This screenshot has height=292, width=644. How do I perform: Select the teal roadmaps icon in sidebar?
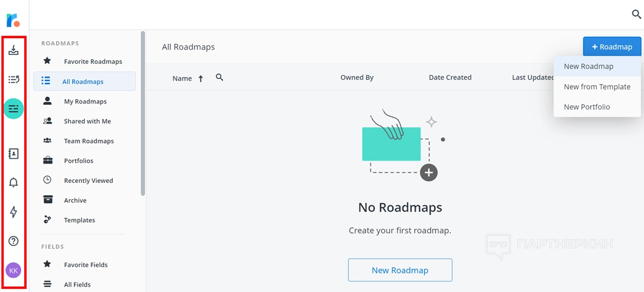[13, 108]
